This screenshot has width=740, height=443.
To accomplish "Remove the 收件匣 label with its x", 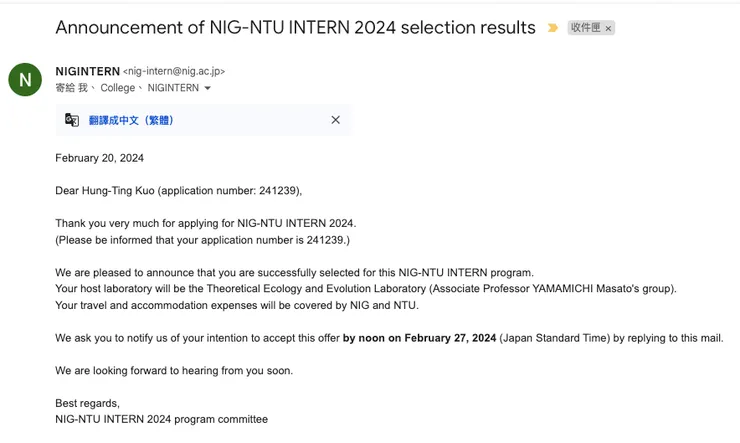I will 608,29.
